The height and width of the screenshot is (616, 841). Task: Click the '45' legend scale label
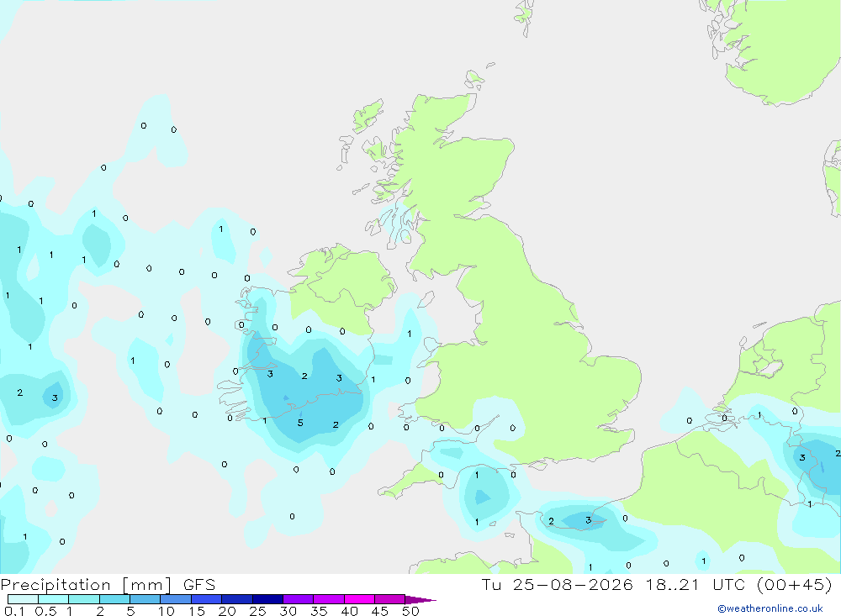[380, 611]
